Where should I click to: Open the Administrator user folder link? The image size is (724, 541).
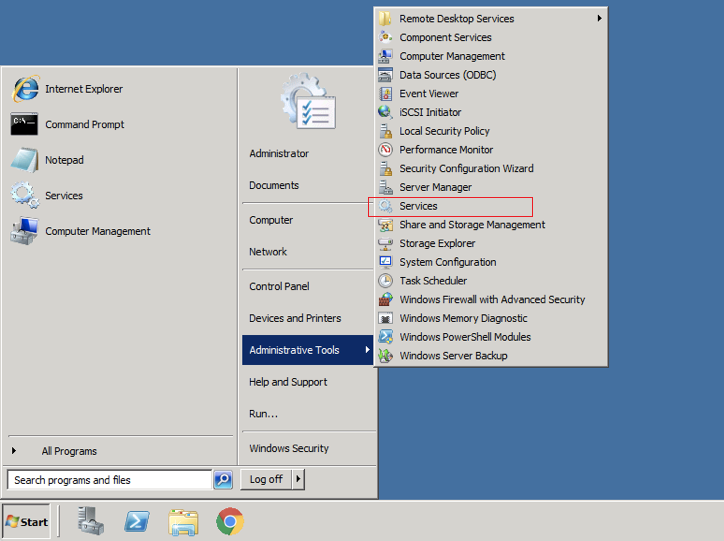tap(279, 153)
